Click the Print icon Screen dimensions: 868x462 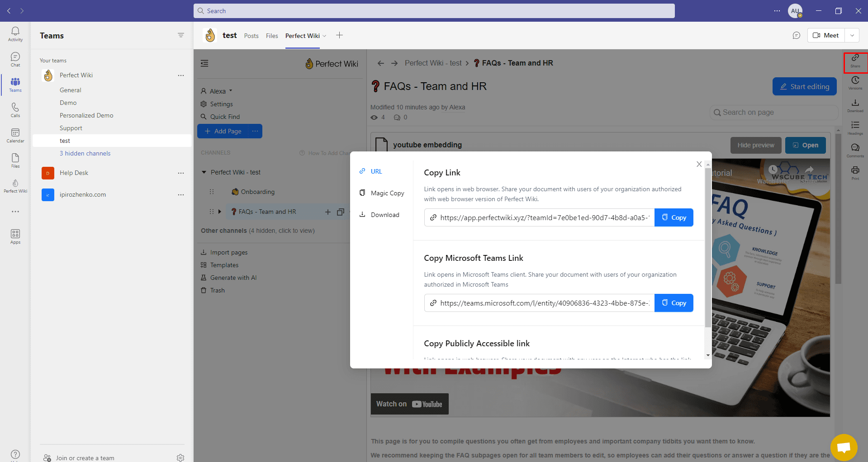coord(855,173)
